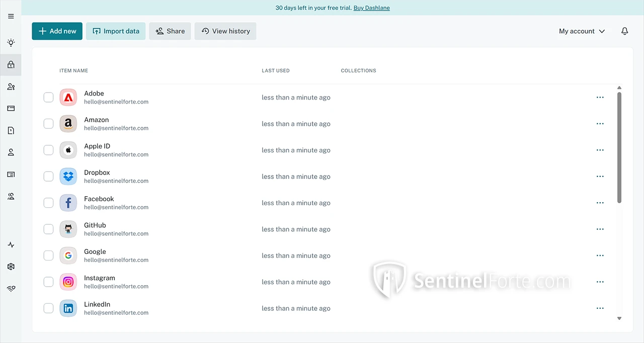Select the Adobe item checkbox
Screen dimensions: 644x343
48,98
